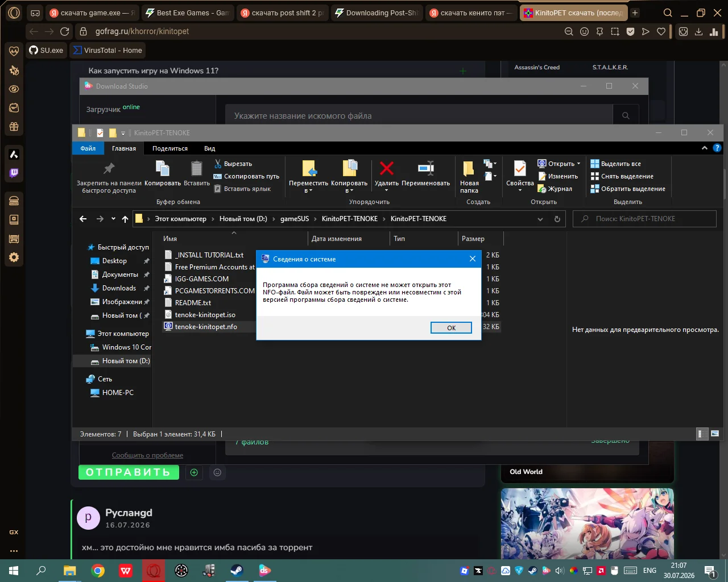
Task: Open the VirusTotal - Home bookmark
Action: click(x=107, y=51)
